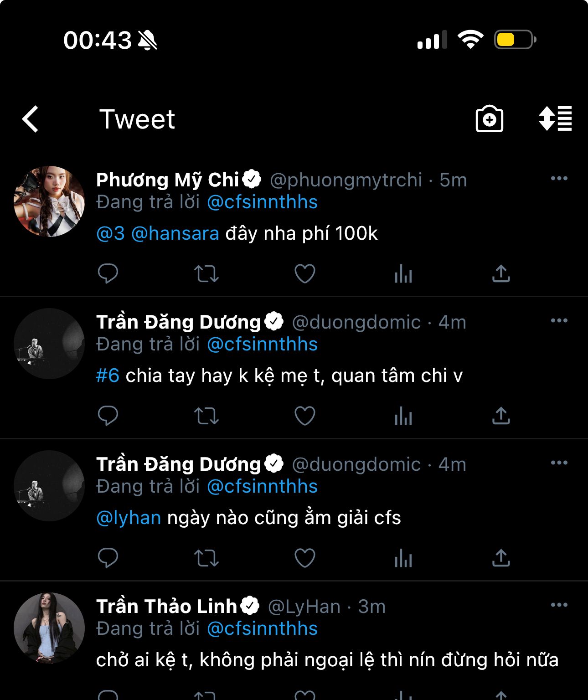Viewport: 588px width, 700px height.
Task: Open more options on the #6 tweet
Action: click(559, 320)
